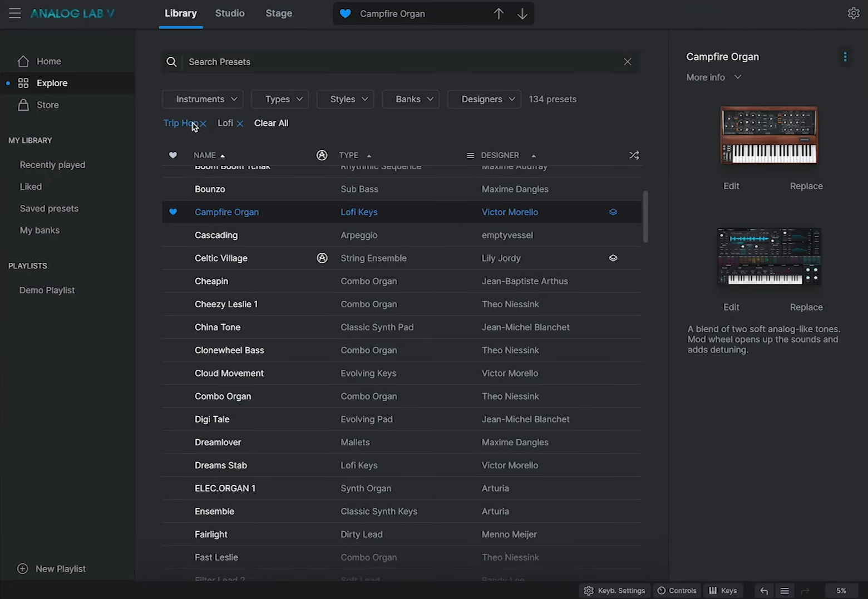The image size is (868, 599).
Task: Open the history list icon
Action: coord(785,591)
